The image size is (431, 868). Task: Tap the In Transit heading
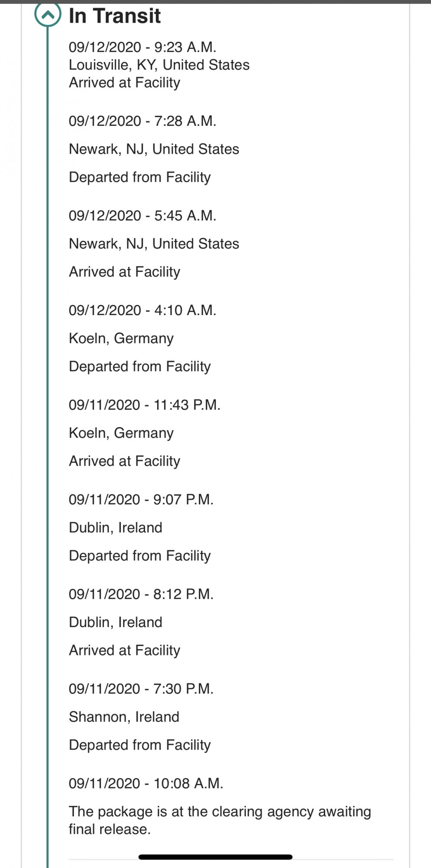click(115, 16)
